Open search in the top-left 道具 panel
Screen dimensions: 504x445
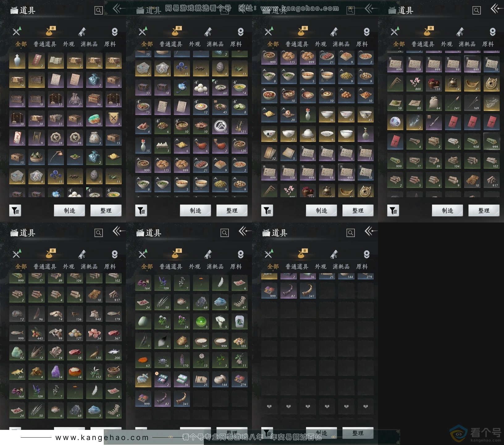point(99,11)
